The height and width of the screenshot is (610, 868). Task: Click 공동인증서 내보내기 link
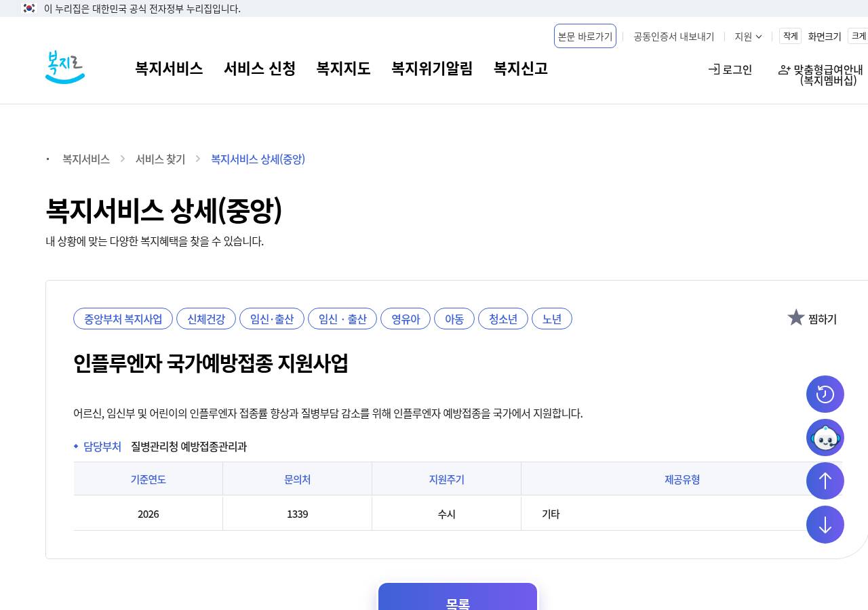[674, 37]
